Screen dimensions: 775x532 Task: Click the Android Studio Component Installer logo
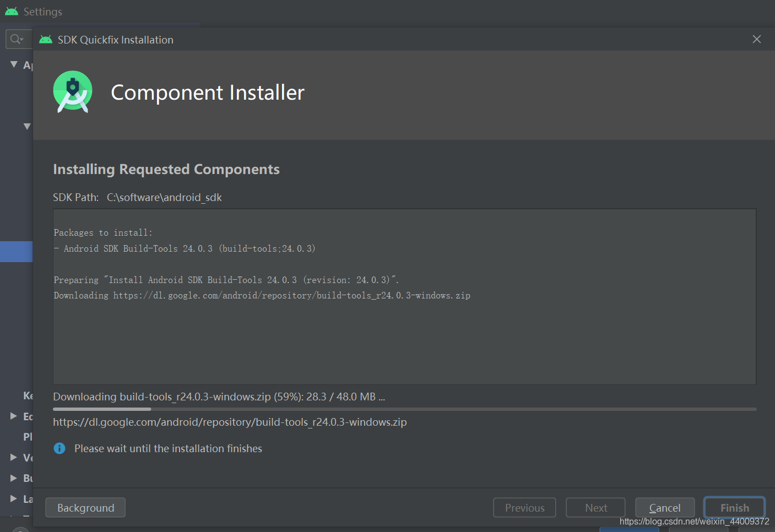(73, 92)
